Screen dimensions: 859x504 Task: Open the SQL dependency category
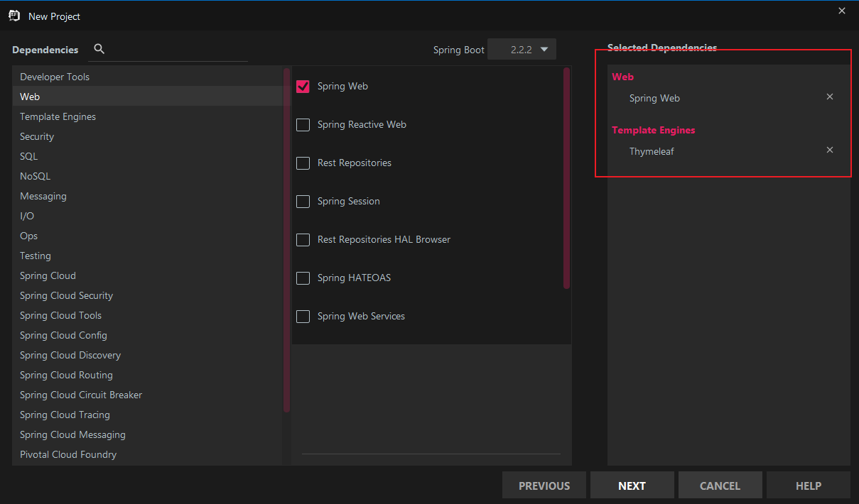29,156
